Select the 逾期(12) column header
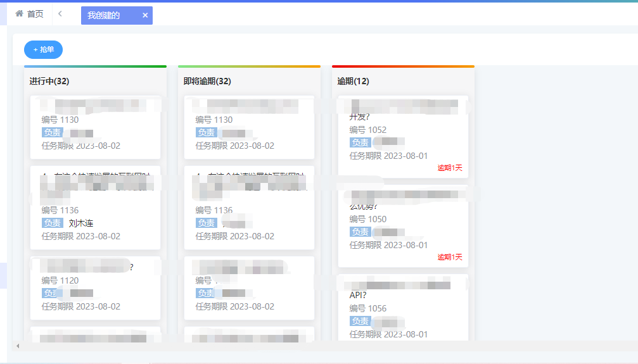Viewport: 638px width, 364px height. coord(353,81)
